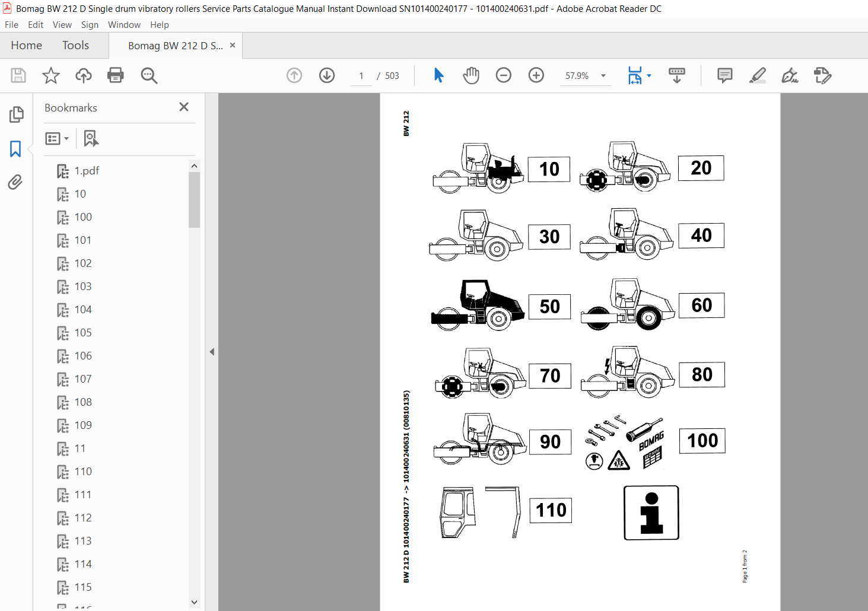868x611 pixels.
Task: Open the read mode scrolling tool
Action: (677, 75)
